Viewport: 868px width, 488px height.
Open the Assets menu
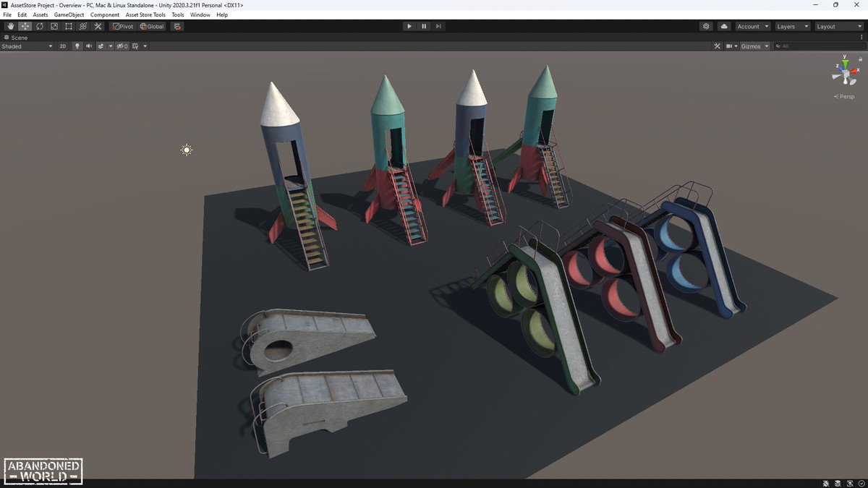pos(41,14)
